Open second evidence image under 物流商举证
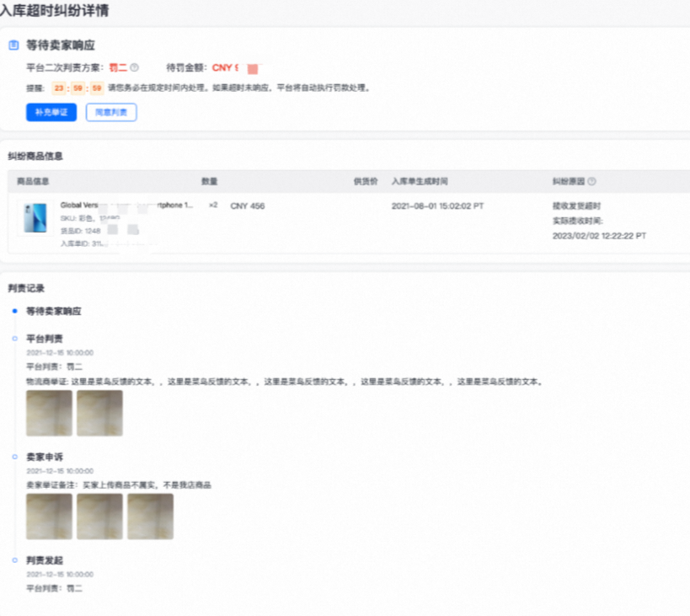690x616 pixels. tap(99, 413)
